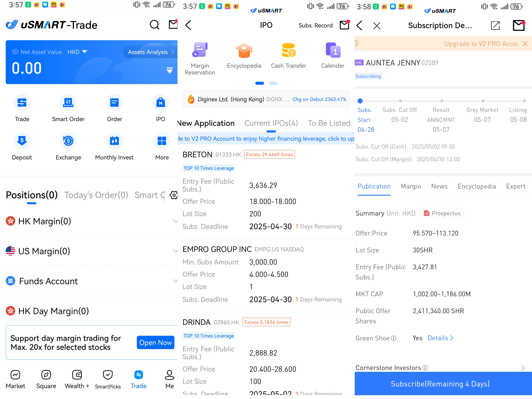Show Green Shoe info tooltip icon
Screen dimensions: 532x399
393,338
